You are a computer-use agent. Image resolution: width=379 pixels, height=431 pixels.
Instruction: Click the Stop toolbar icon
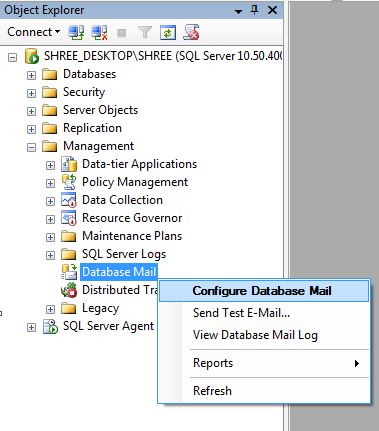122,33
